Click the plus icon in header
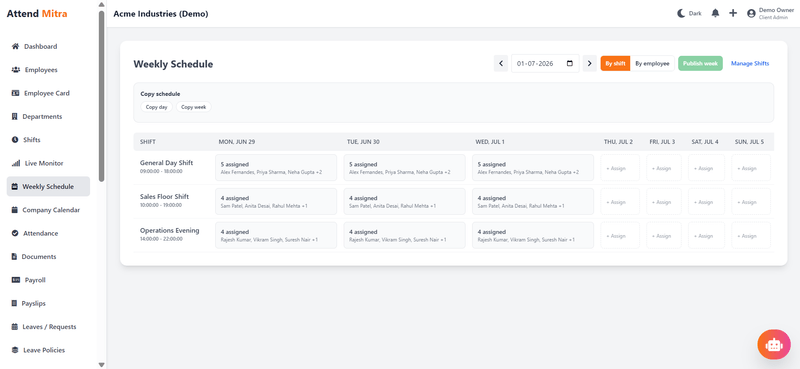800x369 pixels. (x=733, y=13)
